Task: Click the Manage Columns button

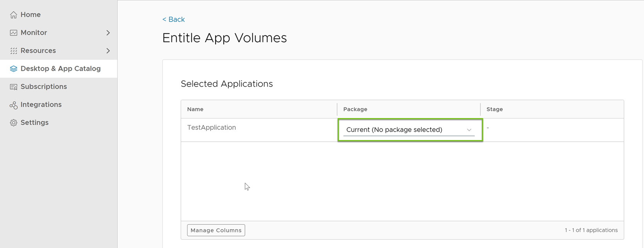Action: click(x=216, y=230)
